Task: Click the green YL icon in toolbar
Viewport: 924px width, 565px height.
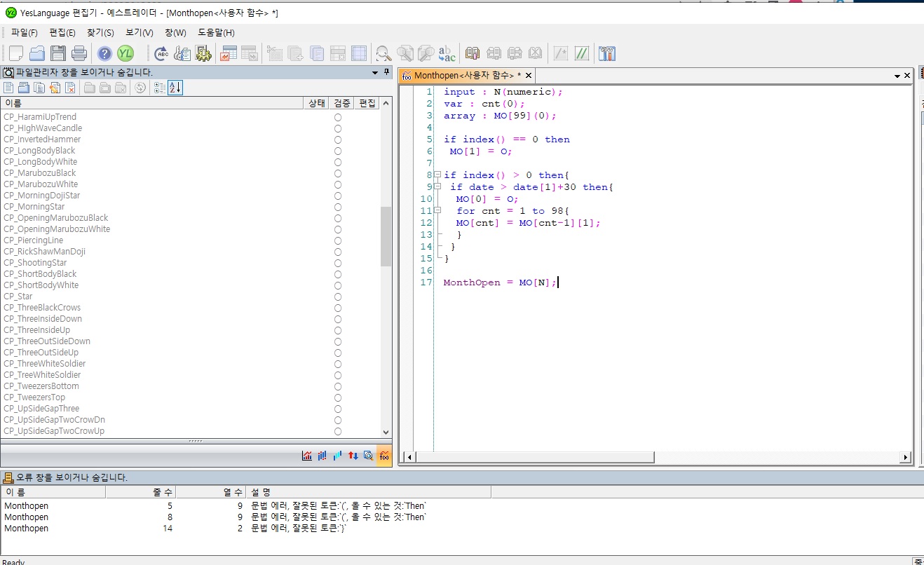Action: [x=125, y=53]
